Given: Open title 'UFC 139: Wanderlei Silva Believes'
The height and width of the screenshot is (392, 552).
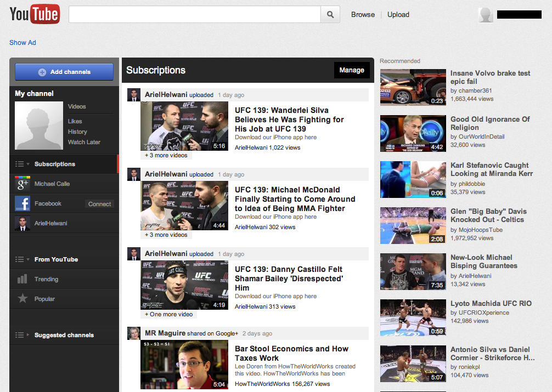Looking at the screenshot, I should 289,120.
